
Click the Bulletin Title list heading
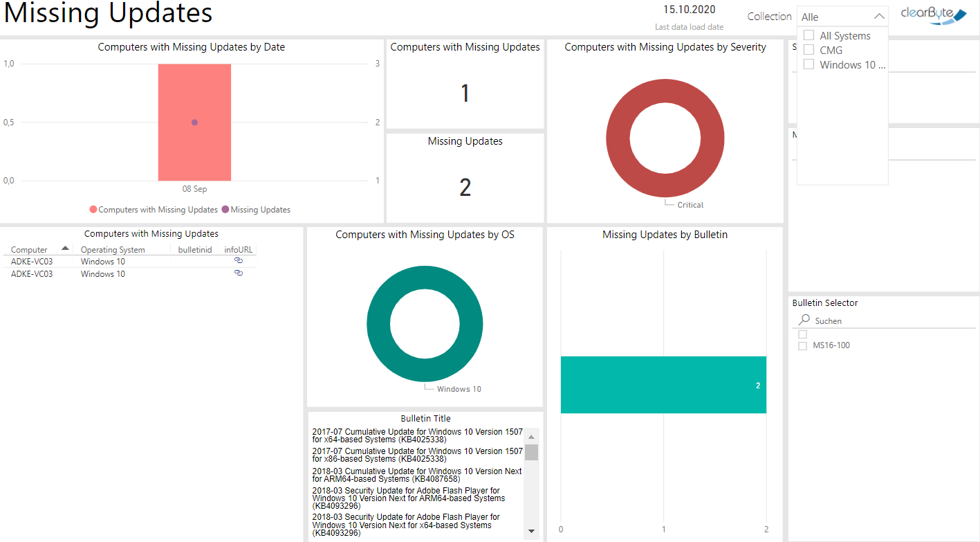(425, 418)
